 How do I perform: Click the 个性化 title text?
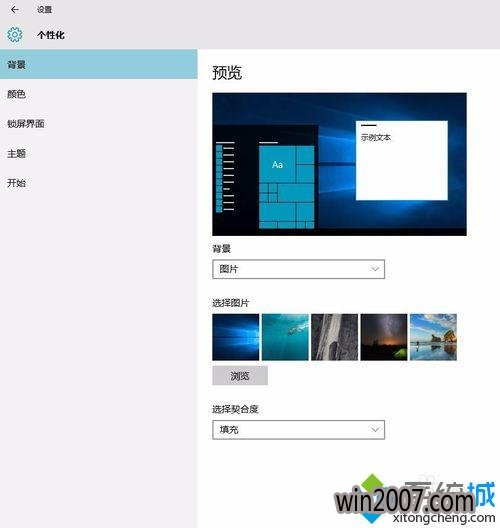point(51,35)
